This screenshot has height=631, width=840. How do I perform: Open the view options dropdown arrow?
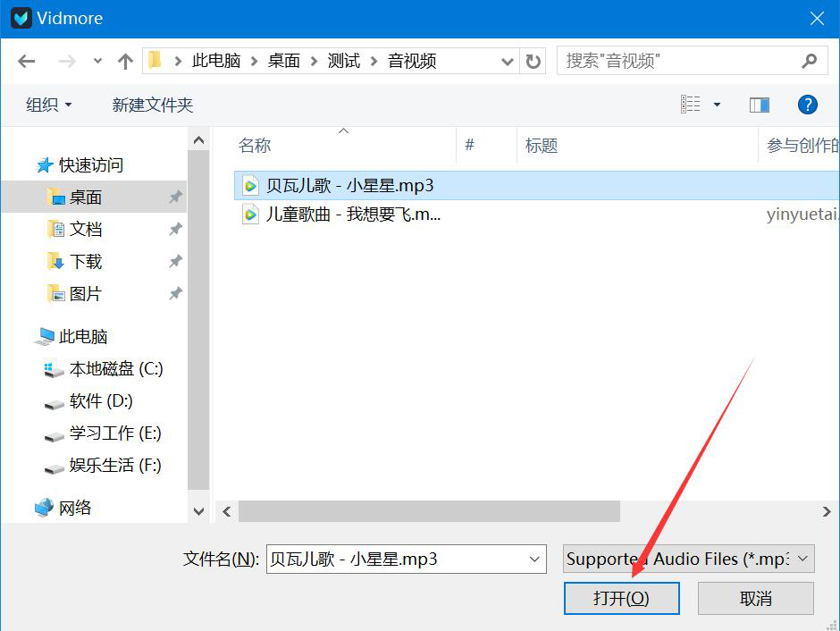(717, 105)
